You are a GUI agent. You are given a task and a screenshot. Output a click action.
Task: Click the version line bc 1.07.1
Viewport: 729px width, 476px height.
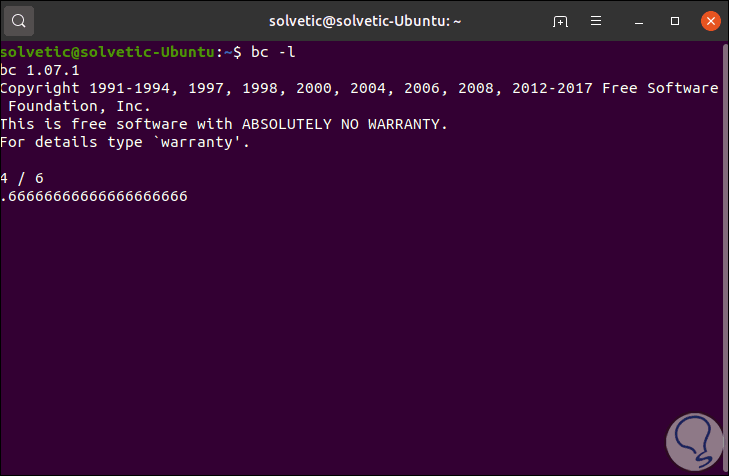point(40,71)
